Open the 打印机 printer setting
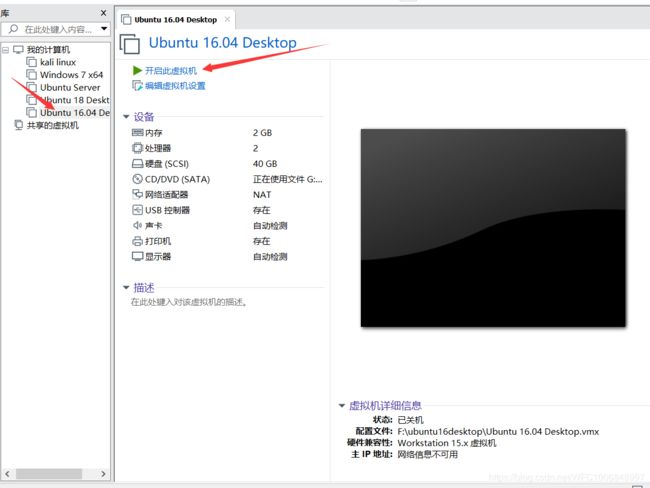The width and height of the screenshot is (650, 488). click(158, 241)
